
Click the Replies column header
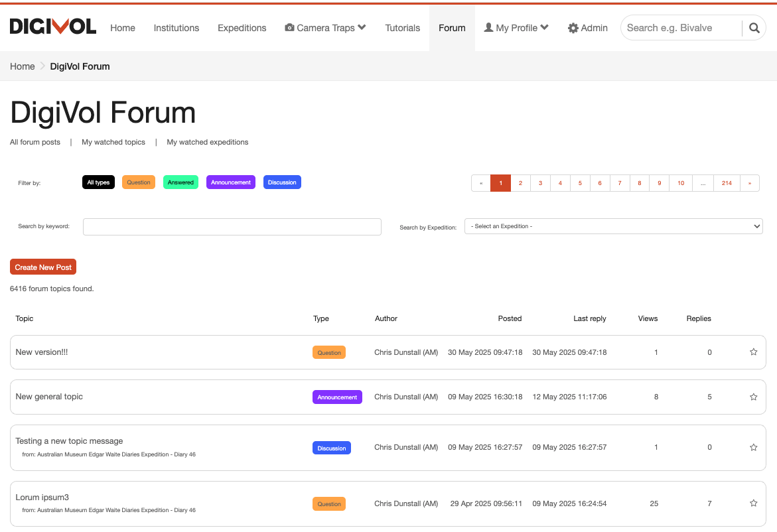pos(699,318)
